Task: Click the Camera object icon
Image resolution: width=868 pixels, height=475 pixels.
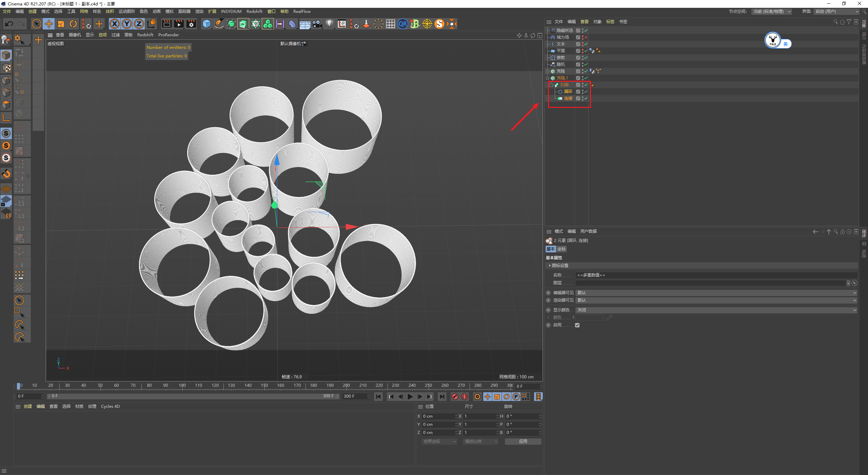Action: [317, 24]
